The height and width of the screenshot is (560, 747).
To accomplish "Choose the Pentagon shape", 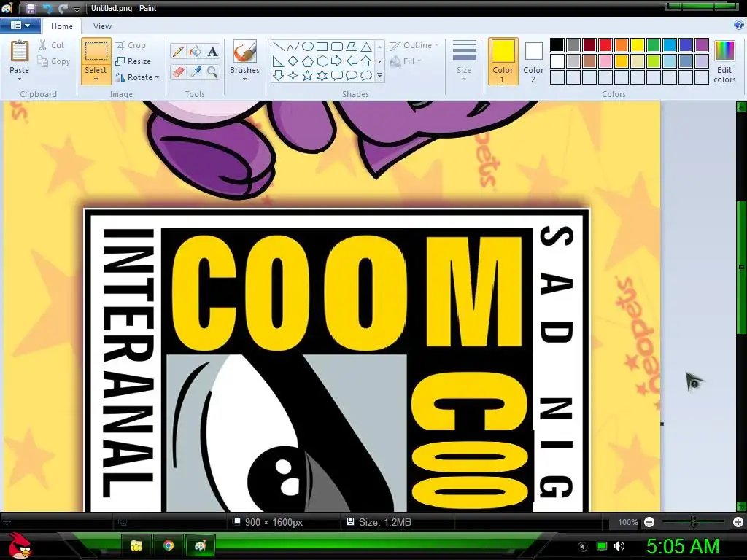I will tap(308, 61).
